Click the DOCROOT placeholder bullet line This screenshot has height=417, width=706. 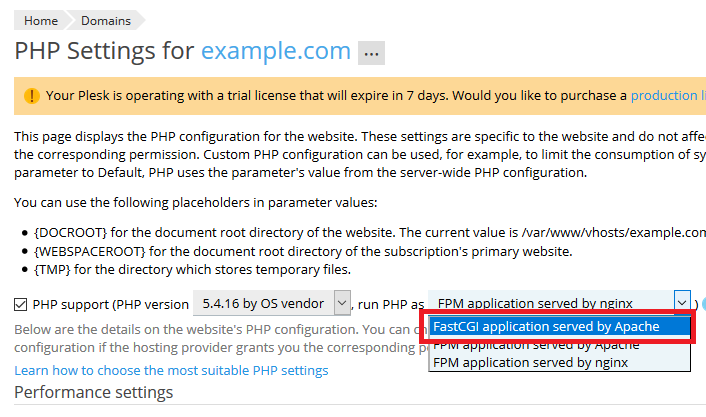(360, 232)
